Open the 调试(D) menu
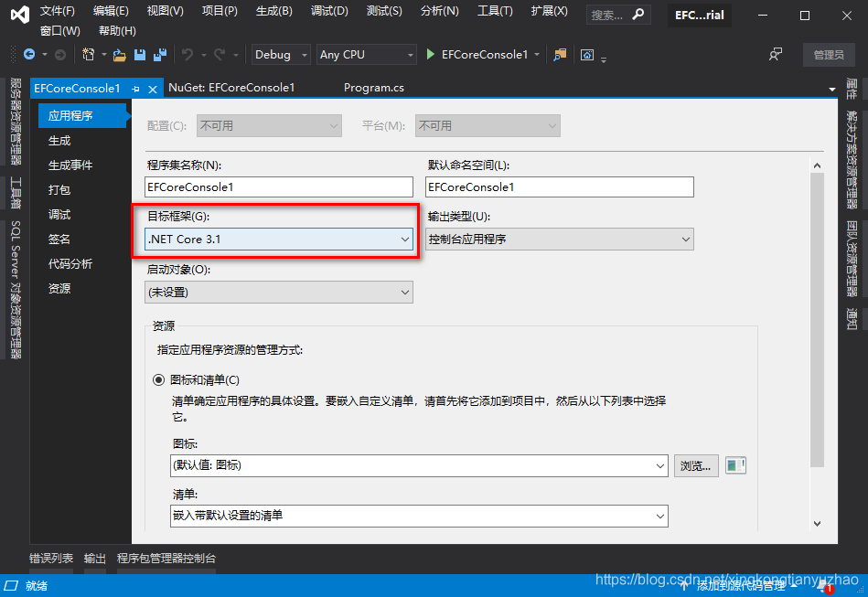868x597 pixels. (x=329, y=10)
